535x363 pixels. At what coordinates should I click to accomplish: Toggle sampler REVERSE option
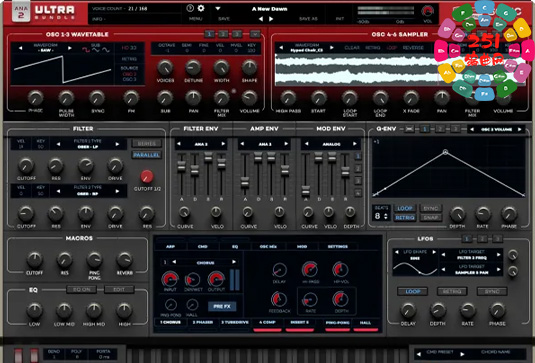coord(413,48)
